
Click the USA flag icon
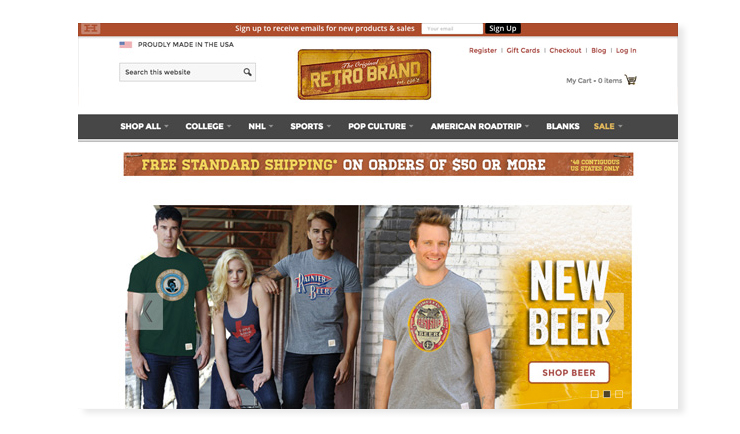(126, 45)
